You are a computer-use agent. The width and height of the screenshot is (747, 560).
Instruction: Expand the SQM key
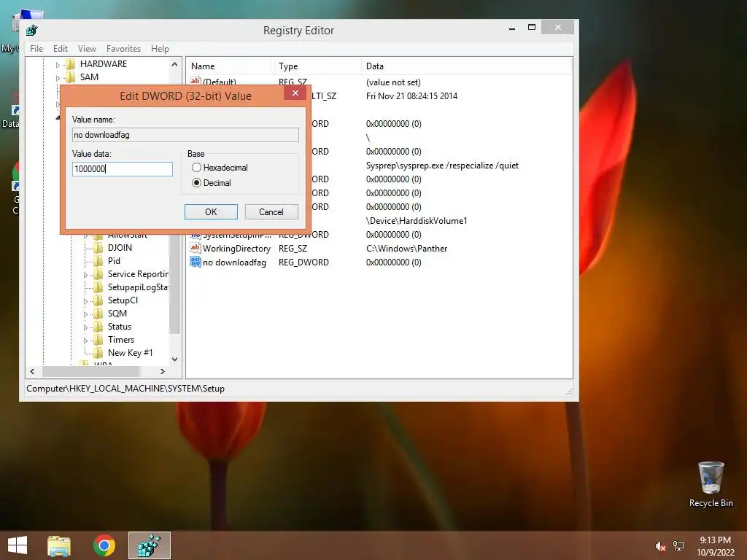[x=85, y=314]
